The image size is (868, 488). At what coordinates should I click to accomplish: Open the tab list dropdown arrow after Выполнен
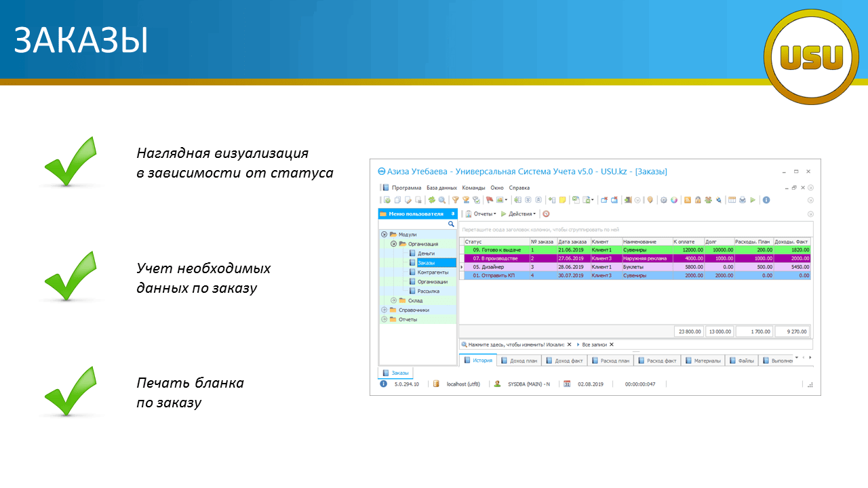pos(797,357)
